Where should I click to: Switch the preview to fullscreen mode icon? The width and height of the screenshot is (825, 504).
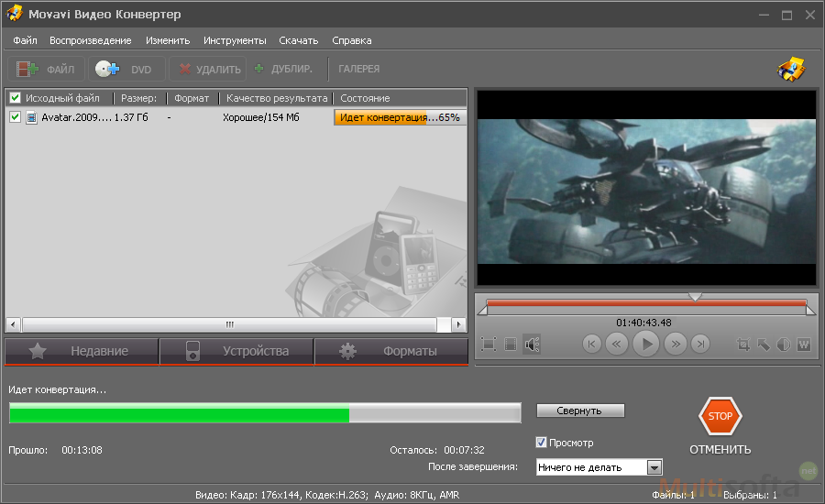[489, 345]
